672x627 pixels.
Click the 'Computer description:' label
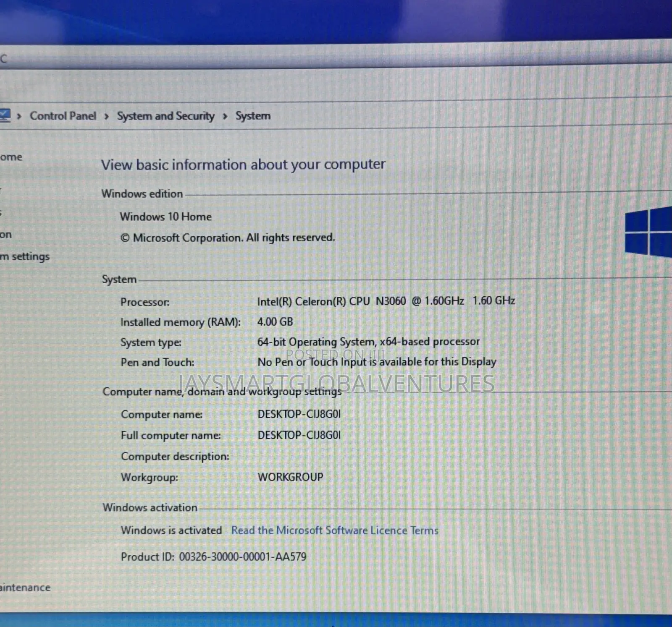[x=175, y=457]
